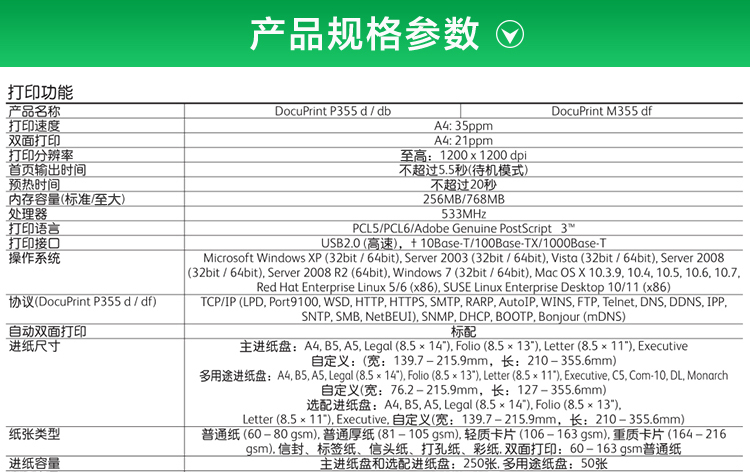750x472 pixels.
Task: Click the 打印速度 row label
Action: pos(34,126)
